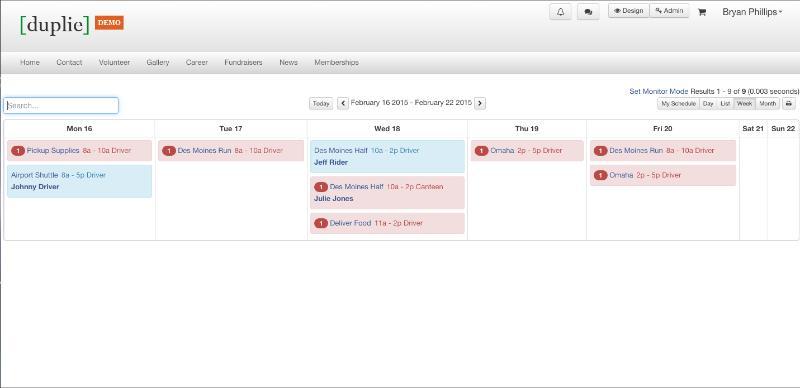Click the red badge on Pickup Supplies
This screenshot has height=388, width=800.
(x=18, y=151)
